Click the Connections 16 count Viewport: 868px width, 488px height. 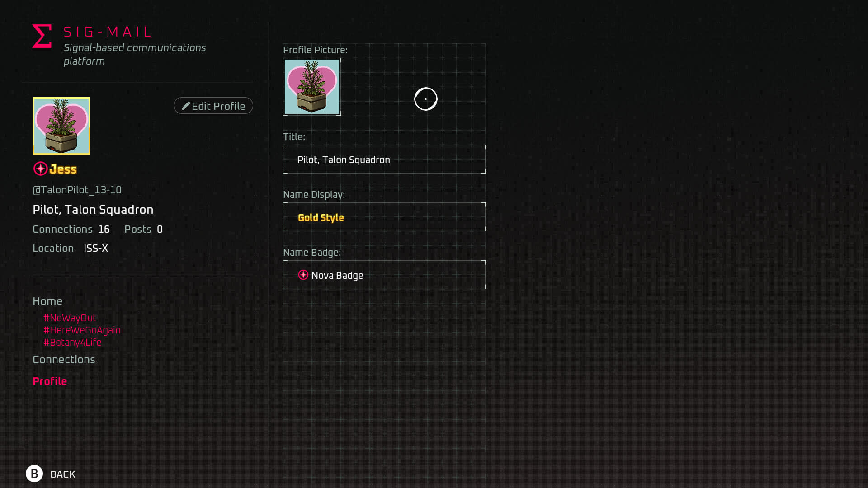[71, 230]
